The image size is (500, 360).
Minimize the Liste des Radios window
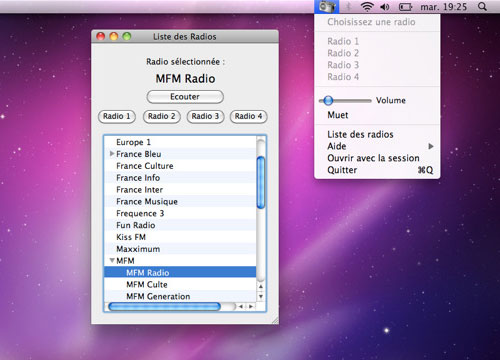pyautogui.click(x=114, y=36)
